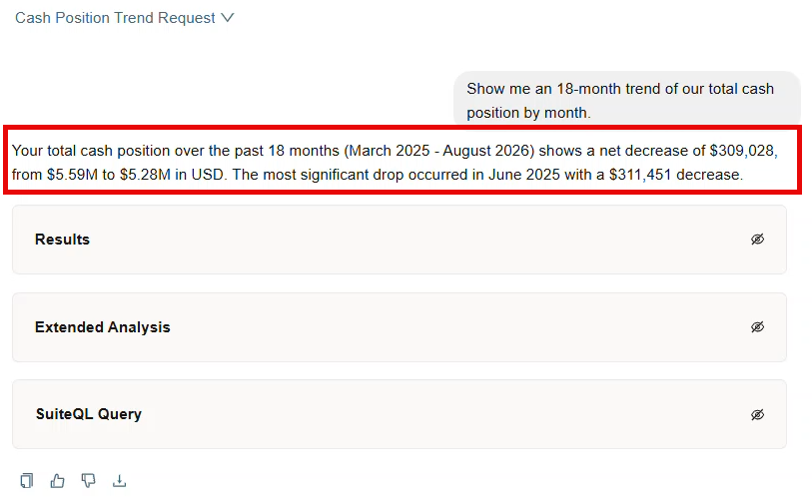The height and width of the screenshot is (504, 812).
Task: Click the 'position by month.' prompt text
Action: tap(528, 113)
